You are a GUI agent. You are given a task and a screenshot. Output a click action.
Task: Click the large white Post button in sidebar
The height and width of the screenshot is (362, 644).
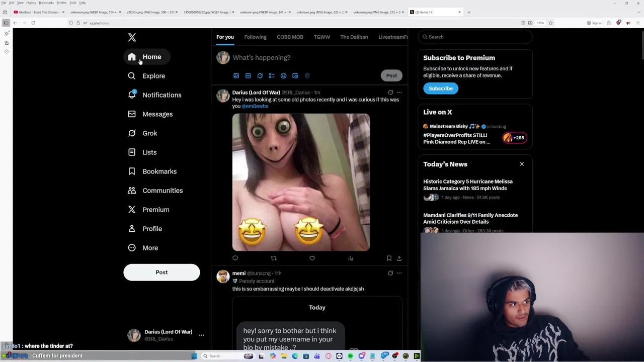[x=162, y=272]
